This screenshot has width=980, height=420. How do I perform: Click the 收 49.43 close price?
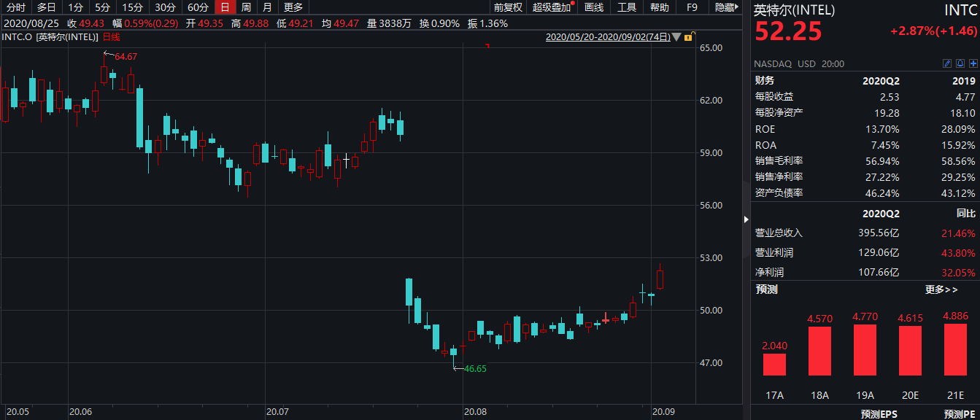85,23
